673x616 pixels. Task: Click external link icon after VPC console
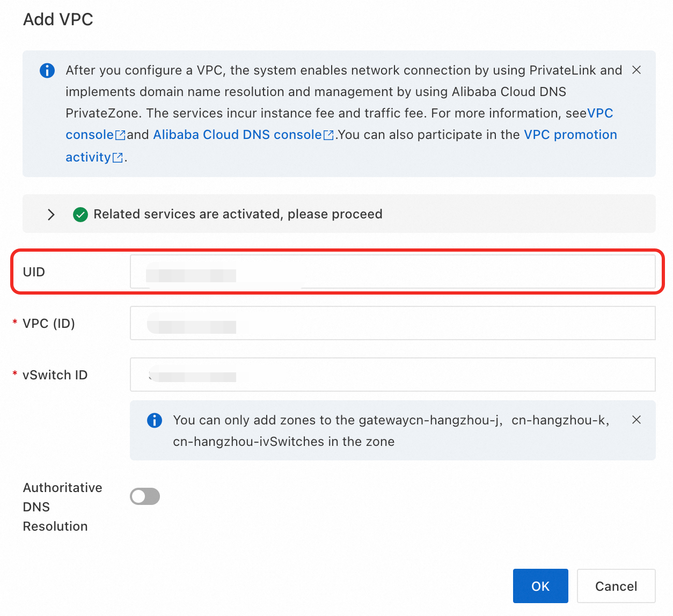click(x=121, y=135)
